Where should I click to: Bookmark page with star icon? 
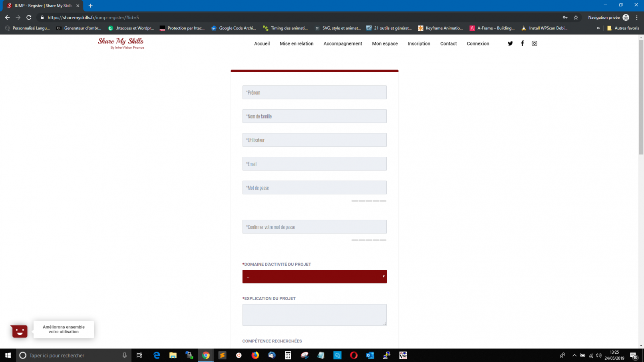(x=576, y=18)
